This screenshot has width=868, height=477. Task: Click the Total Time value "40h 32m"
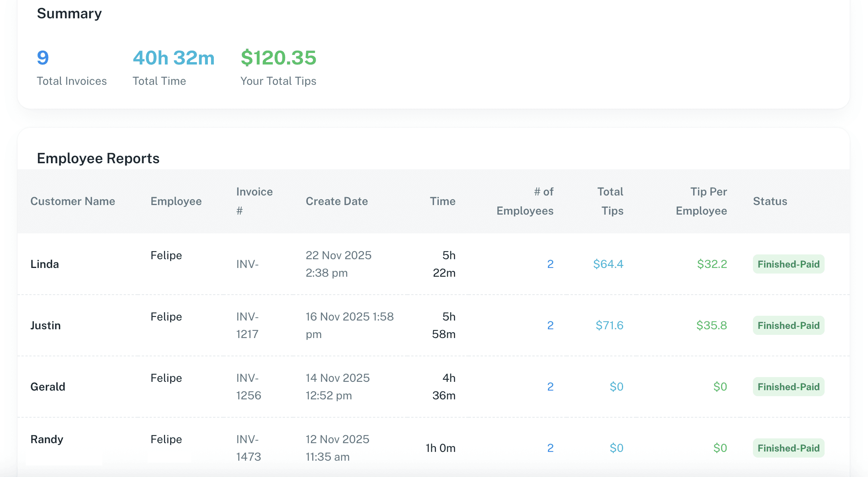tap(173, 58)
